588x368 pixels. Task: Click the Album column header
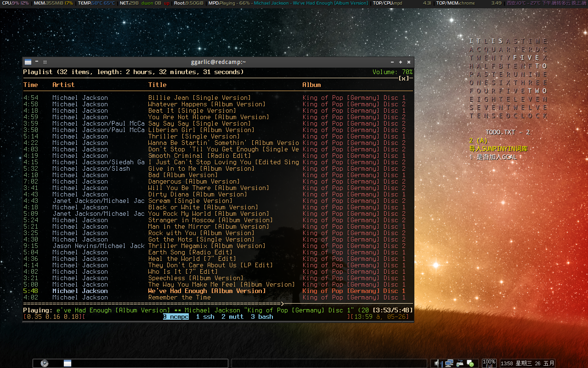(311, 85)
